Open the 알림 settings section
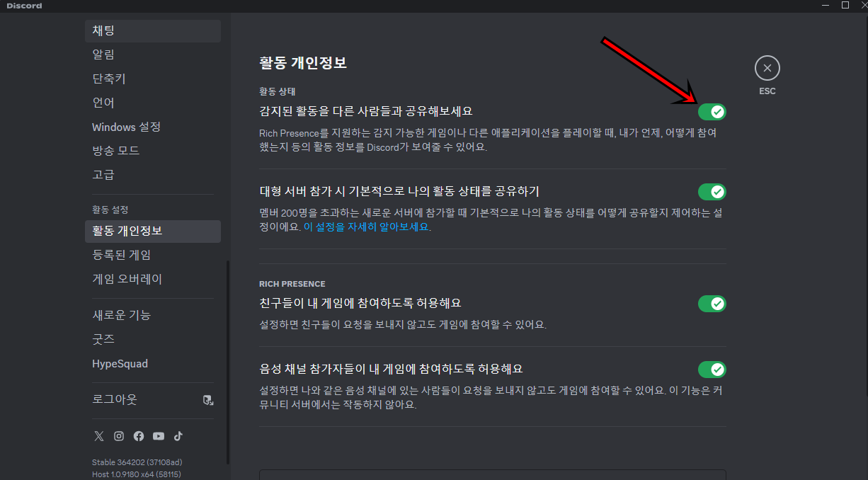The height and width of the screenshot is (480, 868). 153,55
